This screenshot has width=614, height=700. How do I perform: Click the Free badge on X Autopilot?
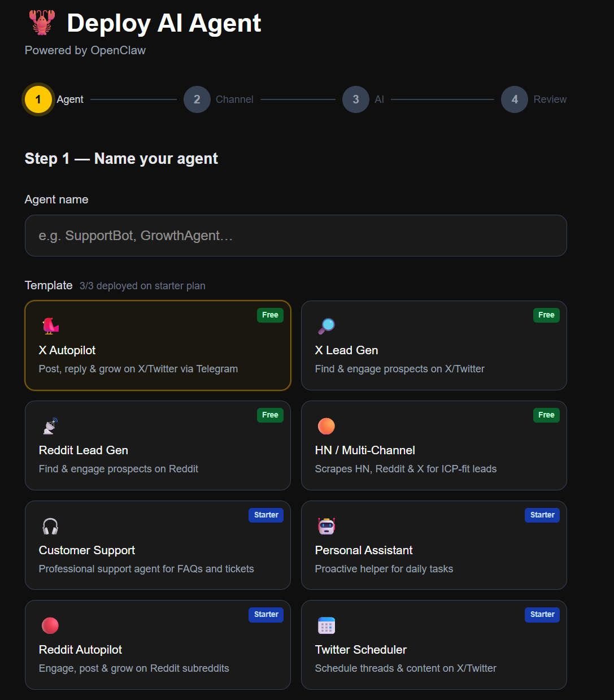click(x=270, y=315)
